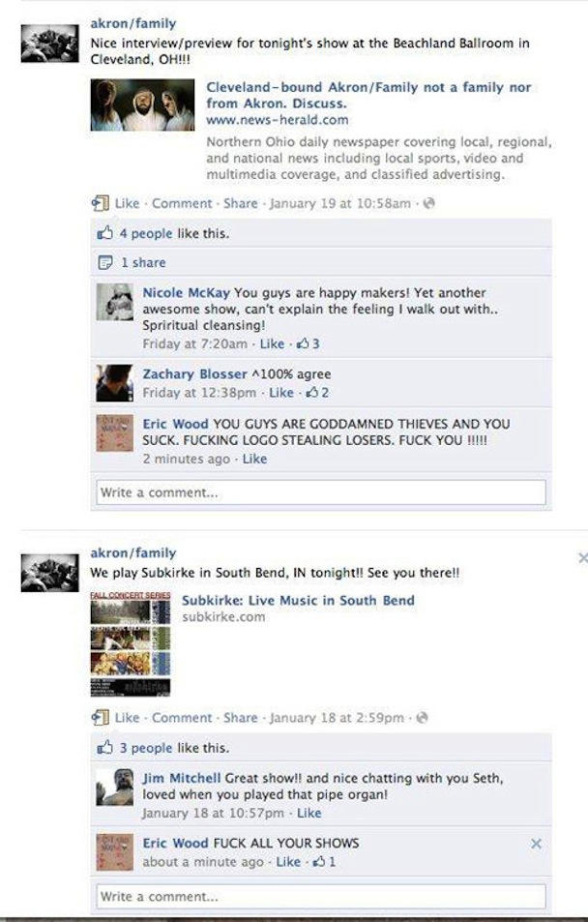Open Jim Mitchell's profile avatar
This screenshot has height=922, width=588.
pyautogui.click(x=115, y=787)
